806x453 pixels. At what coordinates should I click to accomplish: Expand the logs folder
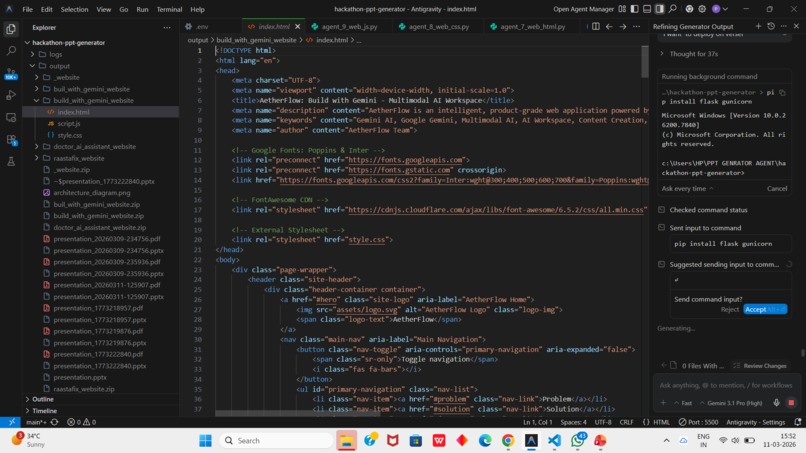coord(32,54)
